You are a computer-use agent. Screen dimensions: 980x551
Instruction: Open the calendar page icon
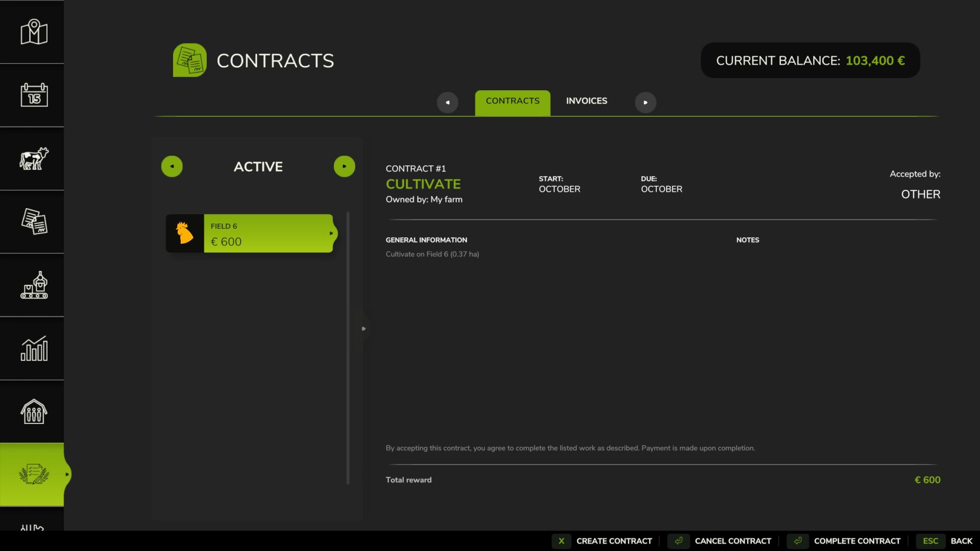[34, 95]
